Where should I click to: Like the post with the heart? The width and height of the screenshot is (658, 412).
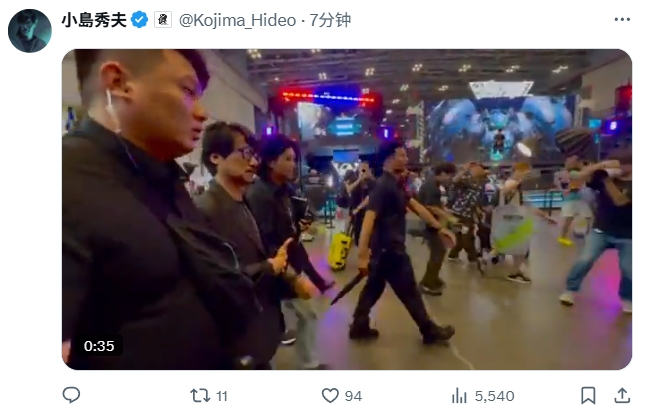330,396
